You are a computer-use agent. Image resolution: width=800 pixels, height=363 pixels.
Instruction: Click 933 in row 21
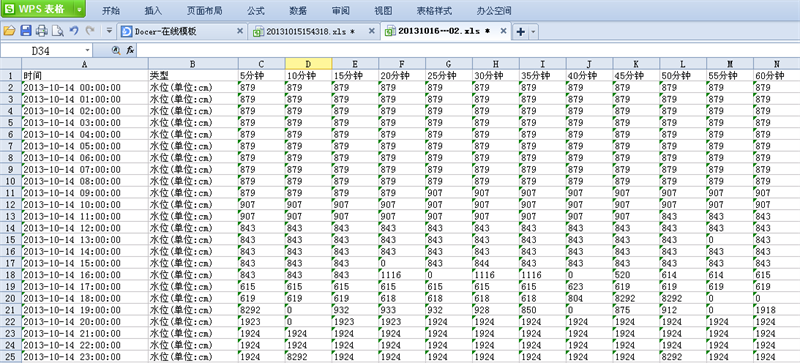click(x=402, y=310)
